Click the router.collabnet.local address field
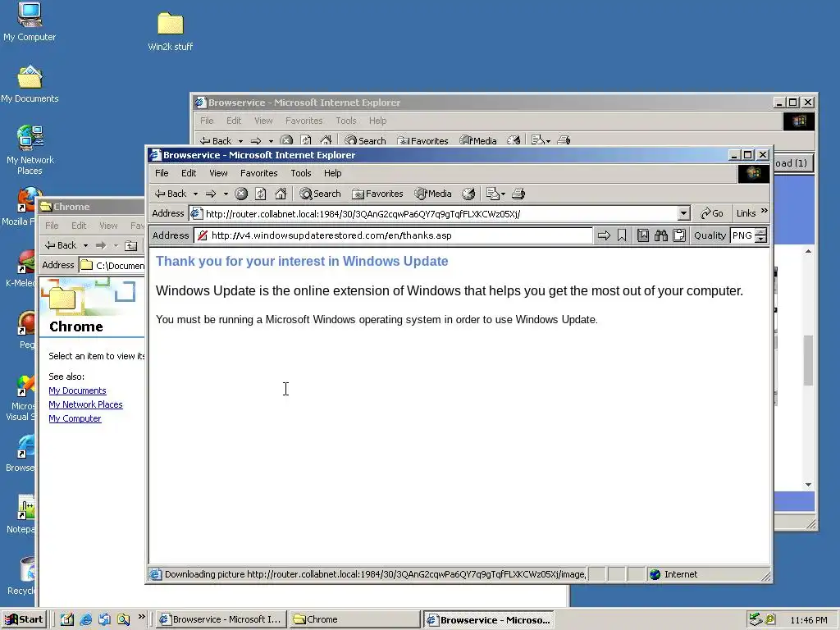This screenshot has width=840, height=630. 440,213
